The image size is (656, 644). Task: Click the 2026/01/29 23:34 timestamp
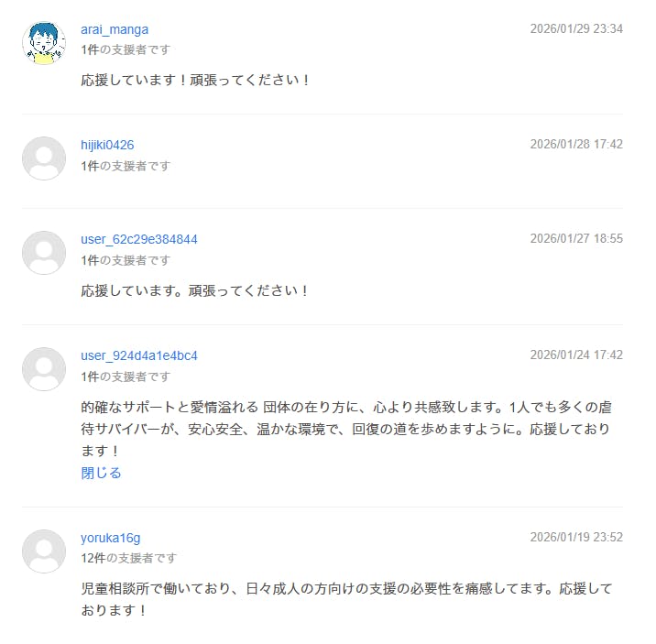tap(576, 28)
